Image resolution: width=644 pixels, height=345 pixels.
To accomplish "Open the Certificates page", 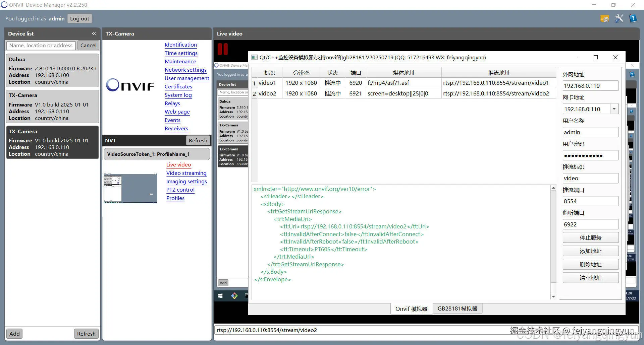I will pyautogui.click(x=178, y=87).
